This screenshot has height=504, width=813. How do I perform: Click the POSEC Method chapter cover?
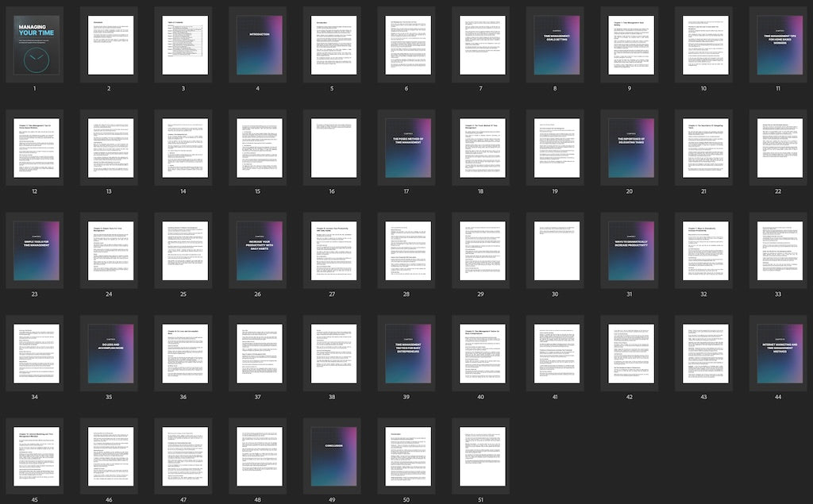pyautogui.click(x=407, y=148)
